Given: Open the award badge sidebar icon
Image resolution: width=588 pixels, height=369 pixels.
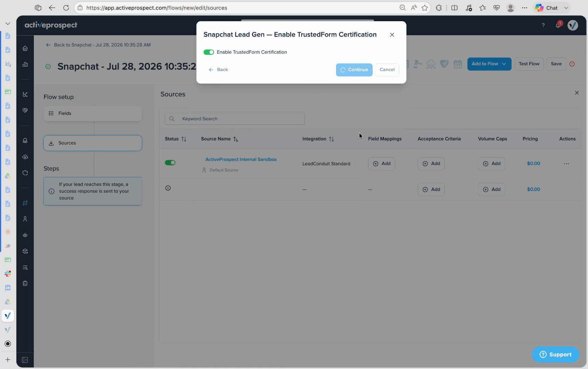Looking at the screenshot, I should 25,141.
